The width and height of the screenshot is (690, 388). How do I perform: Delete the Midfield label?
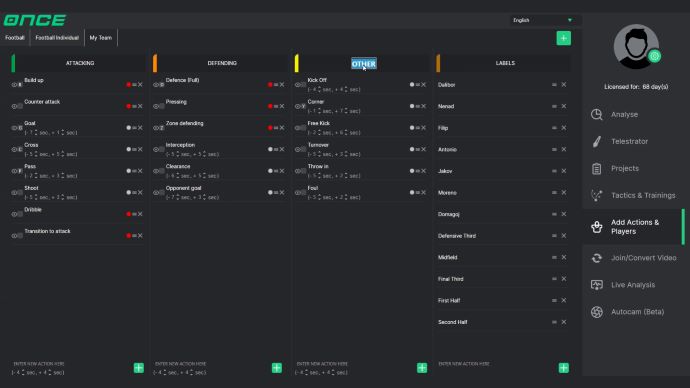click(x=564, y=257)
